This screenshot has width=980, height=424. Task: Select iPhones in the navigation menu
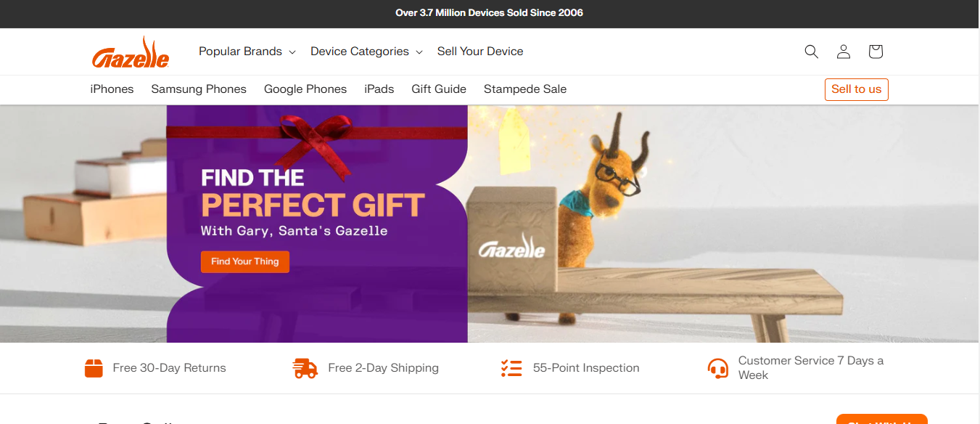coord(112,89)
